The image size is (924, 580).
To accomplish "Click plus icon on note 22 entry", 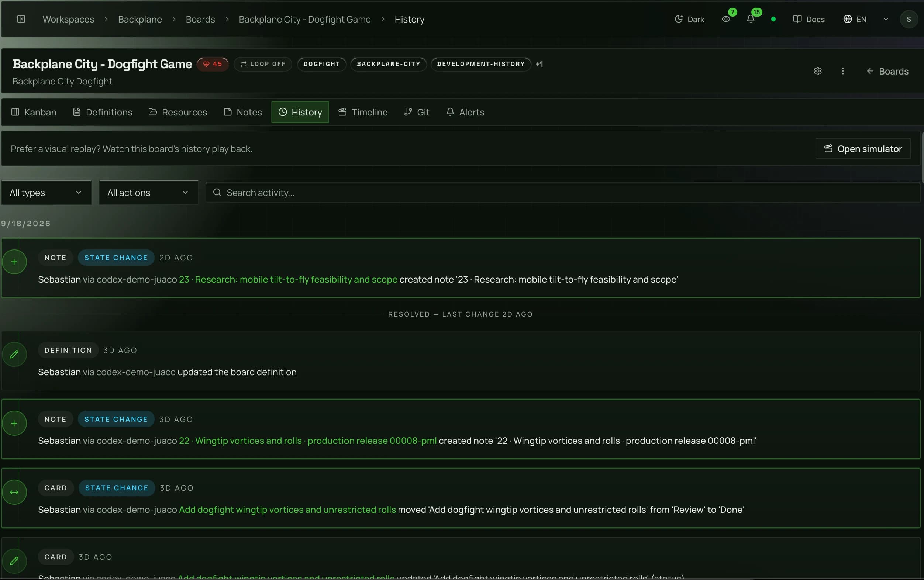I will (14, 424).
